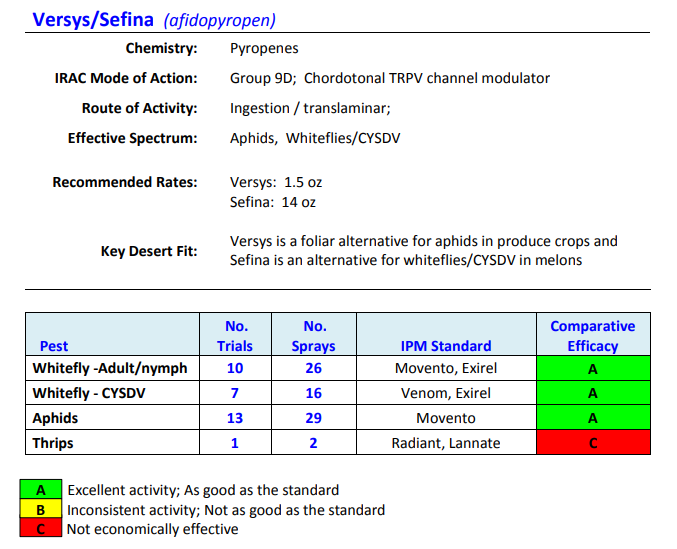The width and height of the screenshot is (677, 549).
Task: Click the 'Chemistry:' label
Action: [x=161, y=48]
